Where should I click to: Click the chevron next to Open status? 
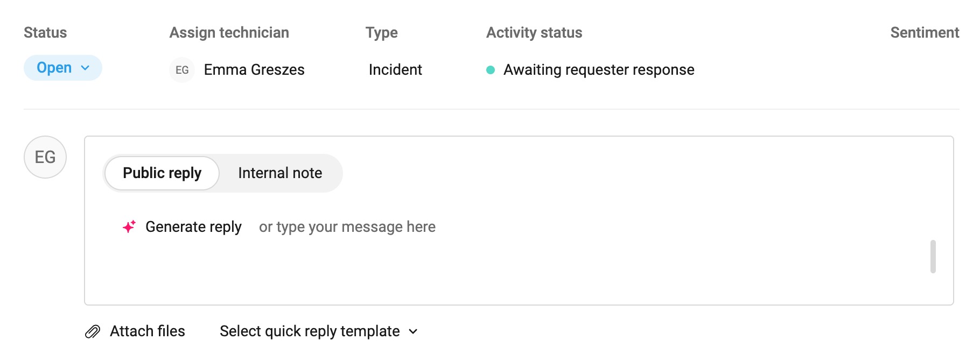pyautogui.click(x=85, y=68)
